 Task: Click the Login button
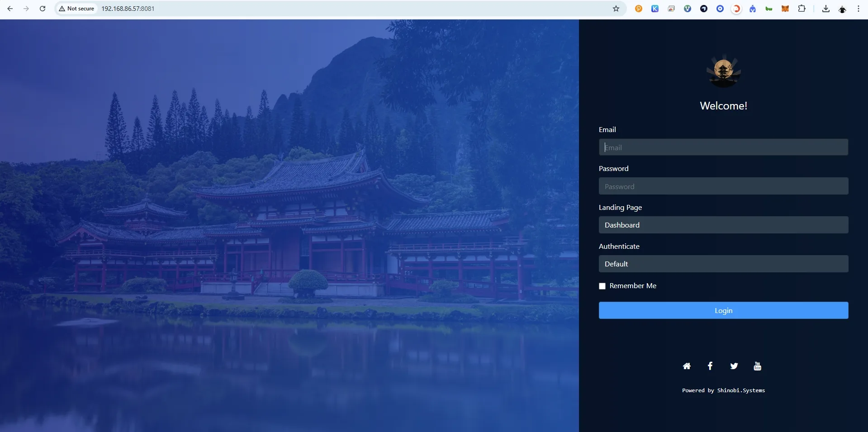tap(723, 310)
